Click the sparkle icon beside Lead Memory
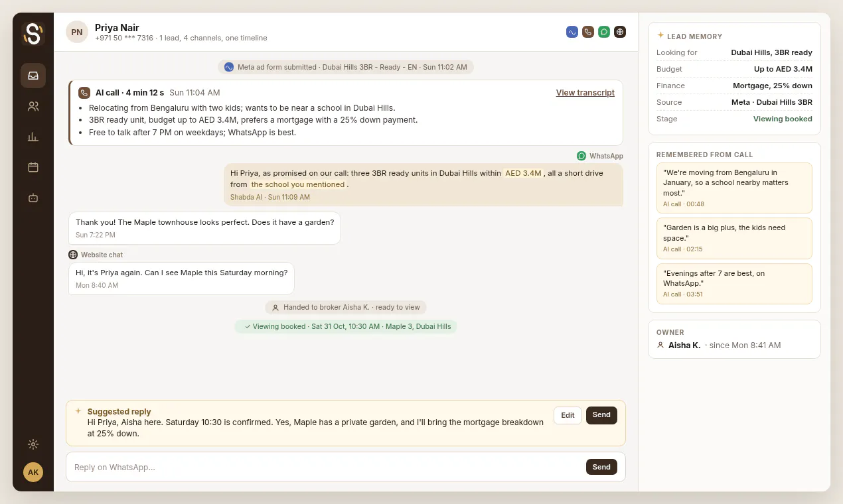The width and height of the screenshot is (843, 504). tap(660, 36)
